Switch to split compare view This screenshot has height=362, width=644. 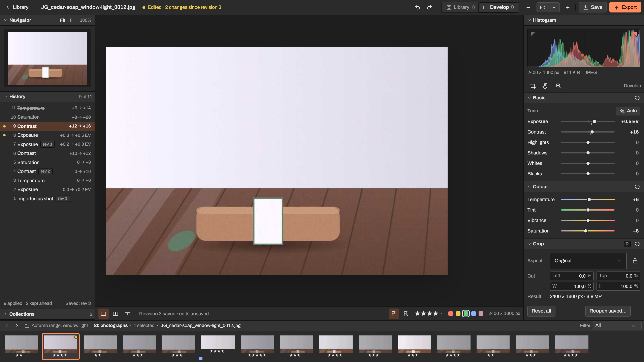pyautogui.click(x=115, y=314)
